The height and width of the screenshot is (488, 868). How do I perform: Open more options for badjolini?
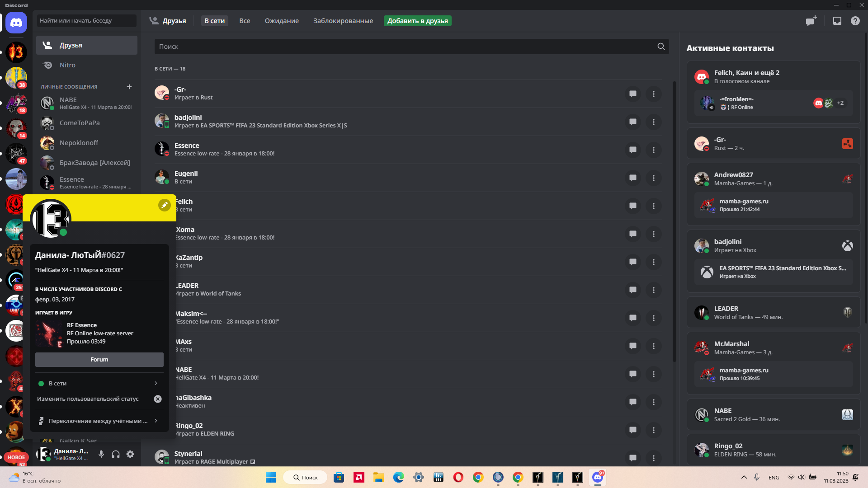pos(654,122)
